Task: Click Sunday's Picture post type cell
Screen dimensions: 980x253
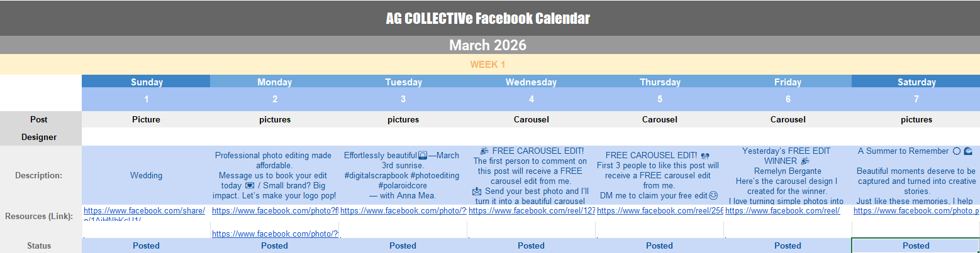Action: click(147, 119)
